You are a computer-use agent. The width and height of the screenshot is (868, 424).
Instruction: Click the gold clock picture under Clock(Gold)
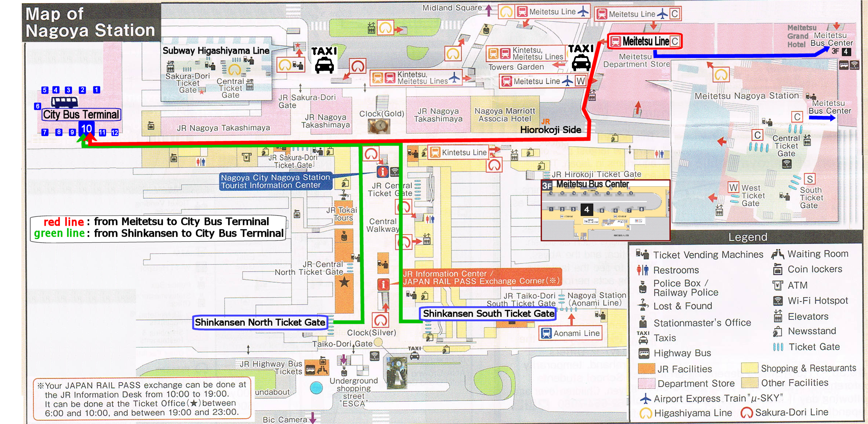pos(379,126)
